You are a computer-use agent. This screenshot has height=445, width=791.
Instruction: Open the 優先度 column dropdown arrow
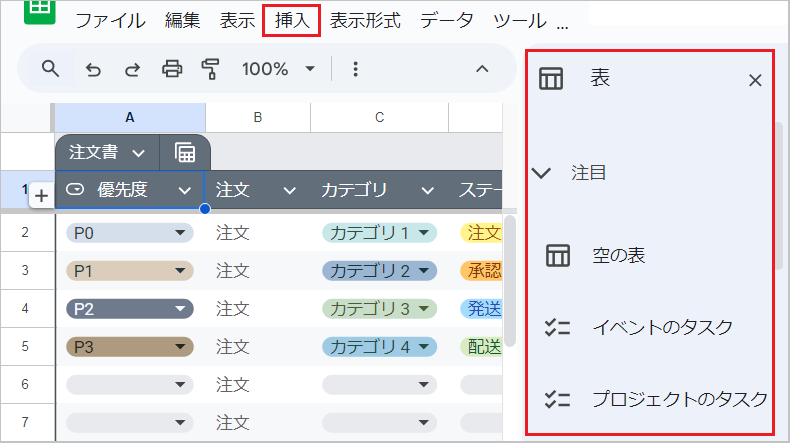tap(185, 191)
